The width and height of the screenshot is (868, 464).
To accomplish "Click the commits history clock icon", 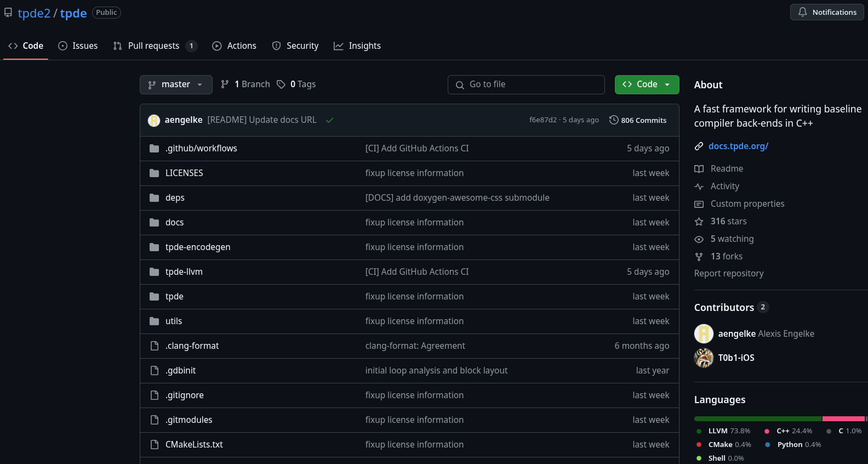I will 614,120.
